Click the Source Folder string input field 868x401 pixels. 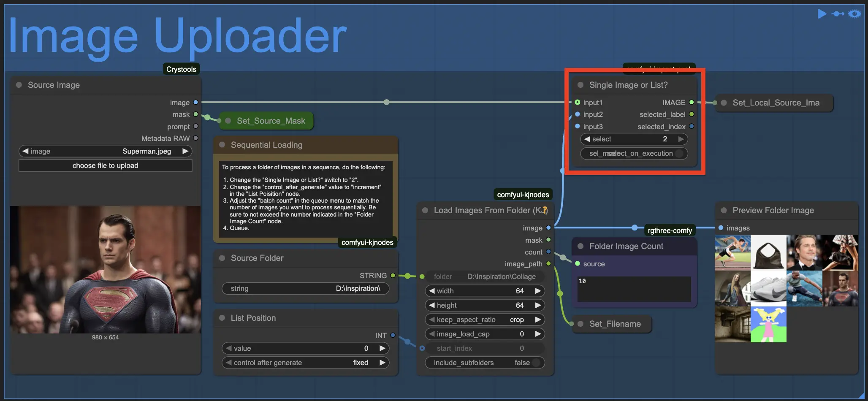pos(305,288)
